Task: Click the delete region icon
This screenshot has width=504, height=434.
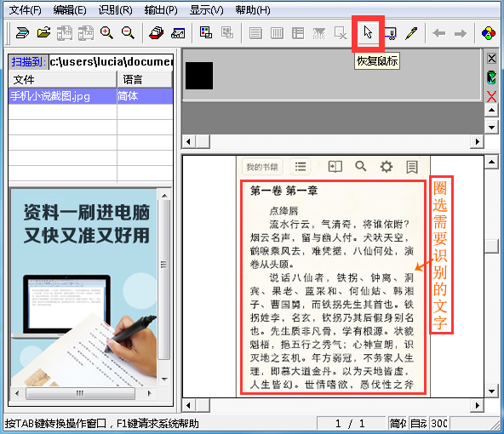Action: (341, 33)
